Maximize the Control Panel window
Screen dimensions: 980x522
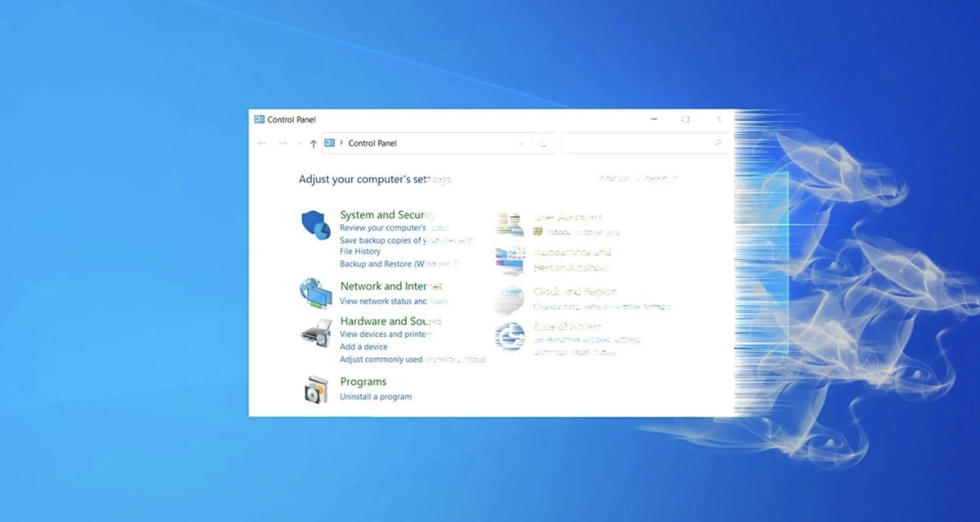[685, 119]
